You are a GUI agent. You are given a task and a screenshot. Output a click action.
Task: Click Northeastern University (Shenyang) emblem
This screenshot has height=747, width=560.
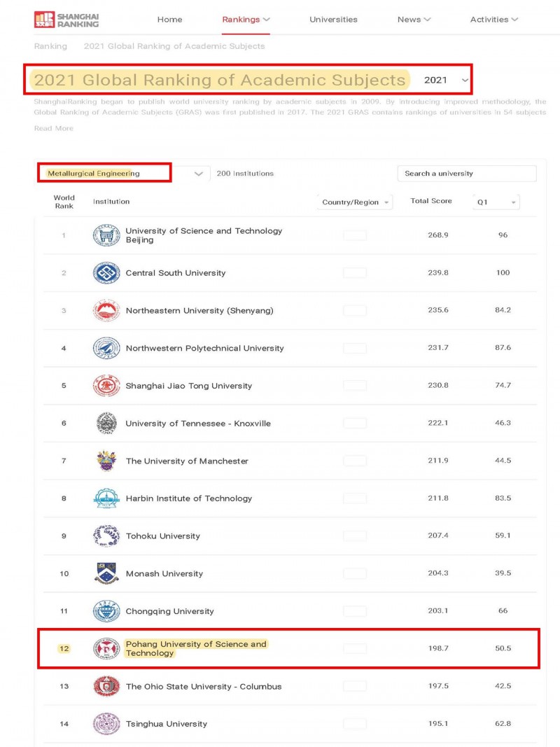(x=106, y=311)
